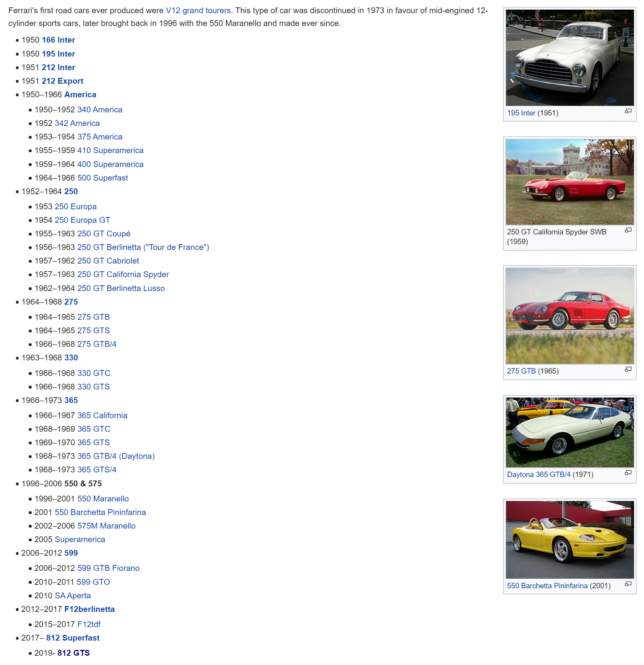Open the F12tdf link
This screenshot has width=644, height=665.
(x=89, y=624)
